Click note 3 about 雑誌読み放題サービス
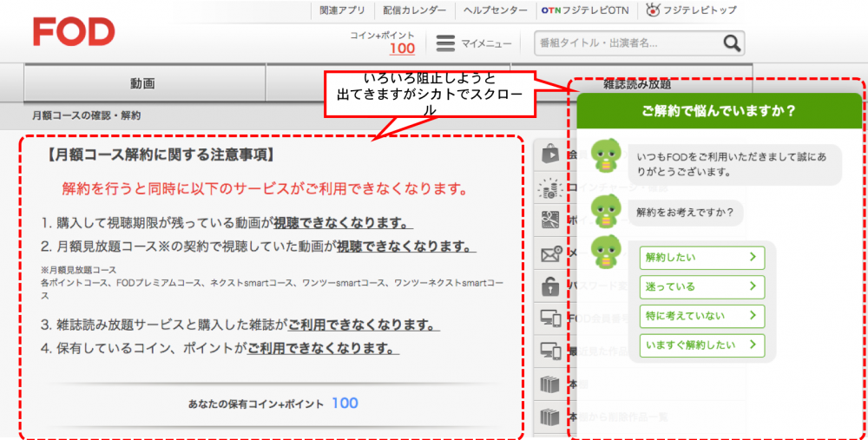Image resolution: width=868 pixels, height=440 pixels. pos(240,325)
